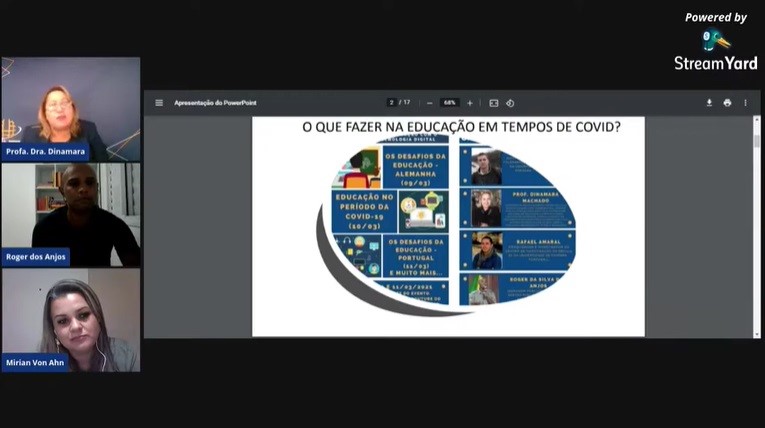The width and height of the screenshot is (765, 428).
Task: Open the PDF viewer sidebar menu icon
Action: (159, 103)
